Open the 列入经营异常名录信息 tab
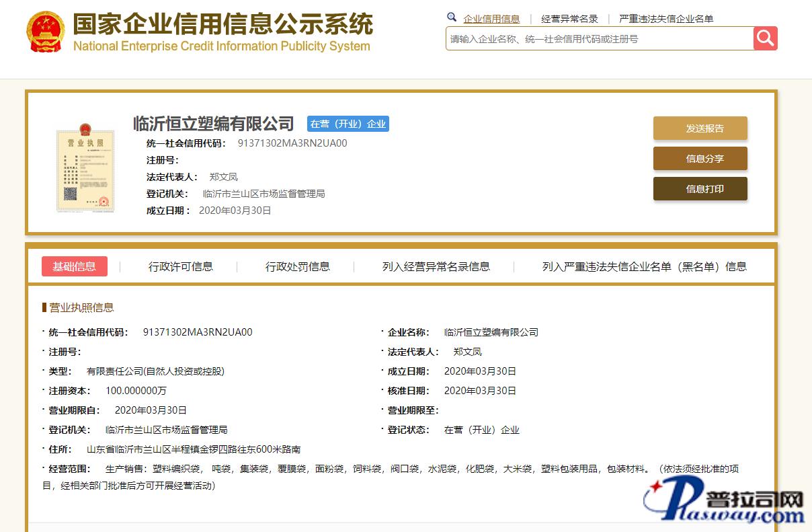This screenshot has width=812, height=532. click(436, 266)
